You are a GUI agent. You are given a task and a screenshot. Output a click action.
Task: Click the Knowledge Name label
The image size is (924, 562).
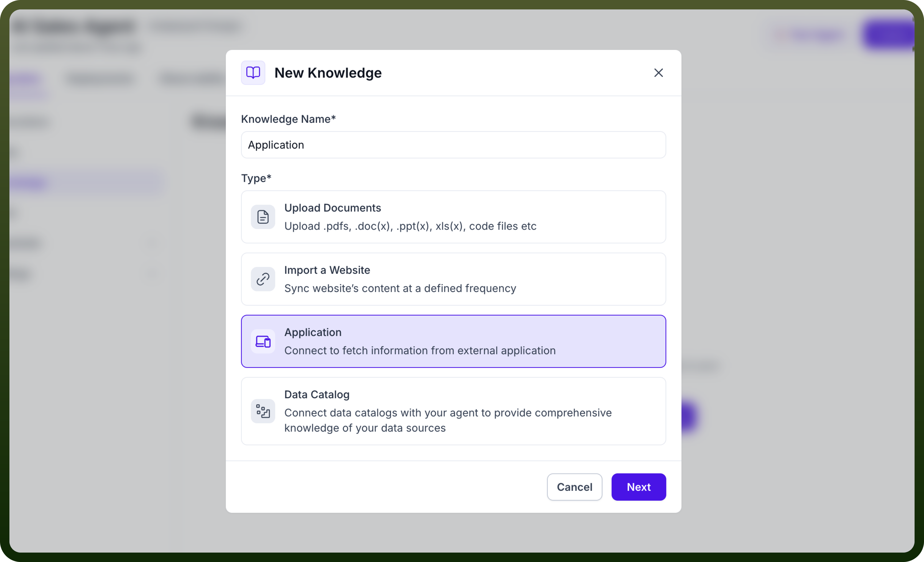(288, 119)
